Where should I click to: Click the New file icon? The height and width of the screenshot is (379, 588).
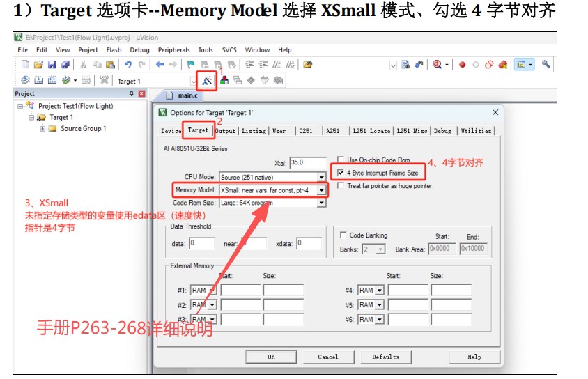pyautogui.click(x=25, y=65)
